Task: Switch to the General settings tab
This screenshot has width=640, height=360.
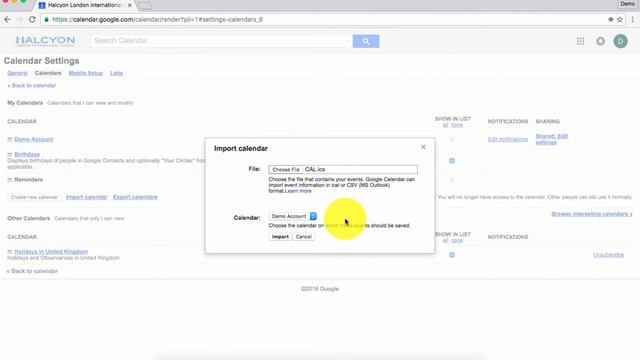Action: [x=17, y=73]
